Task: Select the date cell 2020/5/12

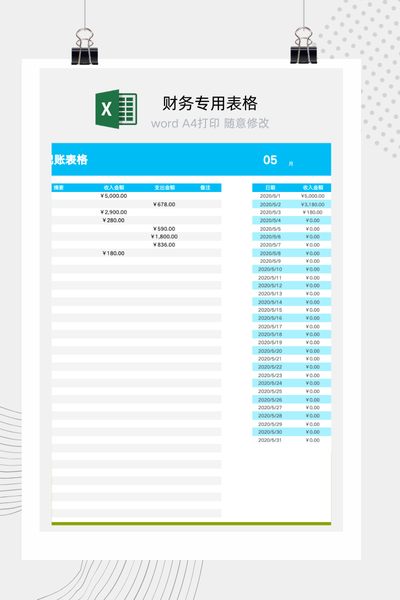Action: pyautogui.click(x=270, y=285)
